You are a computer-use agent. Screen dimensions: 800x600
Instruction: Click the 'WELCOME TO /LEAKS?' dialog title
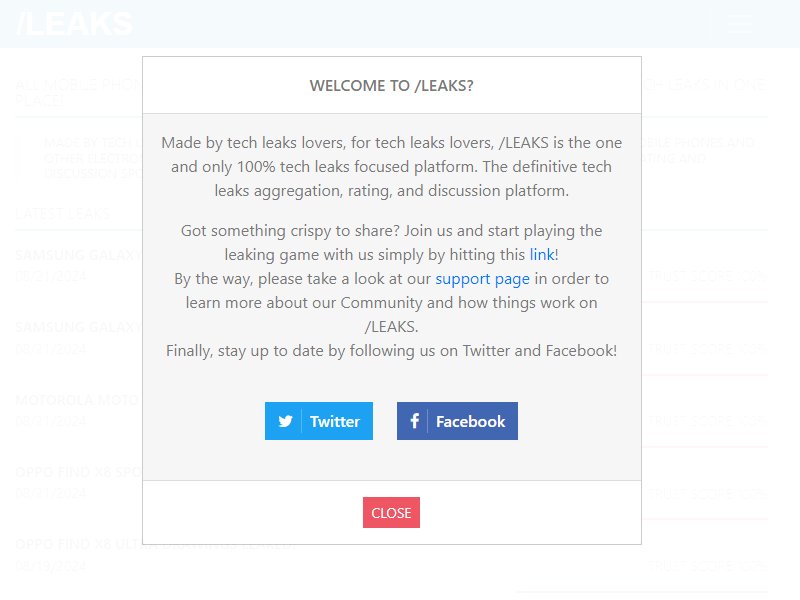click(391, 86)
